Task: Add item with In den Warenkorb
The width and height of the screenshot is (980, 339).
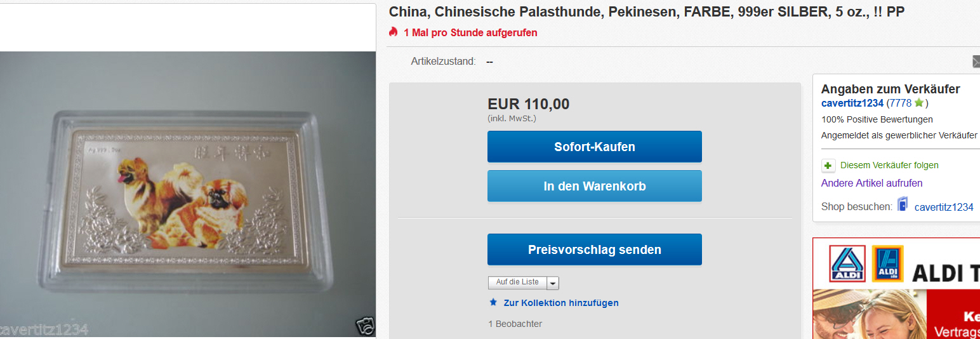Action: 595,186
